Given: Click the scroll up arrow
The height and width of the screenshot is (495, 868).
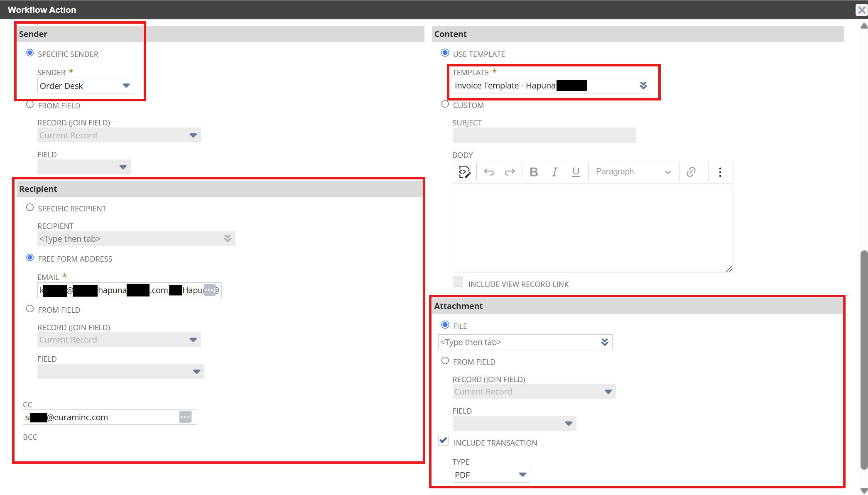Looking at the screenshot, I should 864,26.
